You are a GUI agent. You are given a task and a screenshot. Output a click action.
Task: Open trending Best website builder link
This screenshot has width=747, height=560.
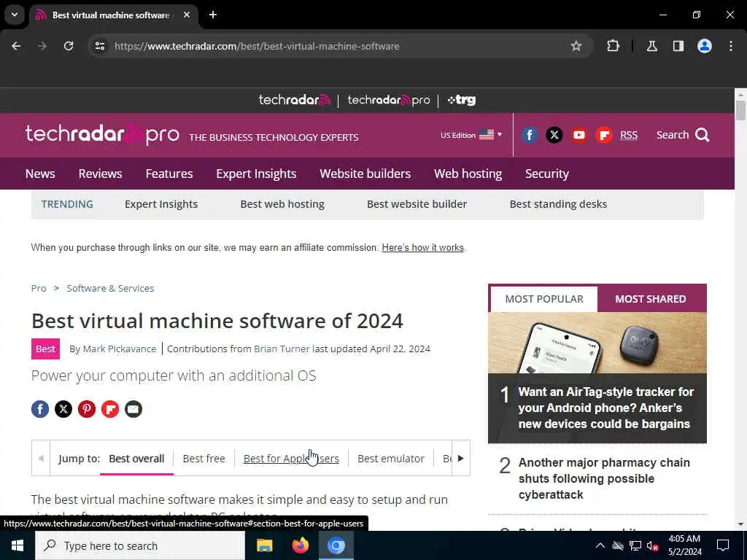pyautogui.click(x=417, y=204)
